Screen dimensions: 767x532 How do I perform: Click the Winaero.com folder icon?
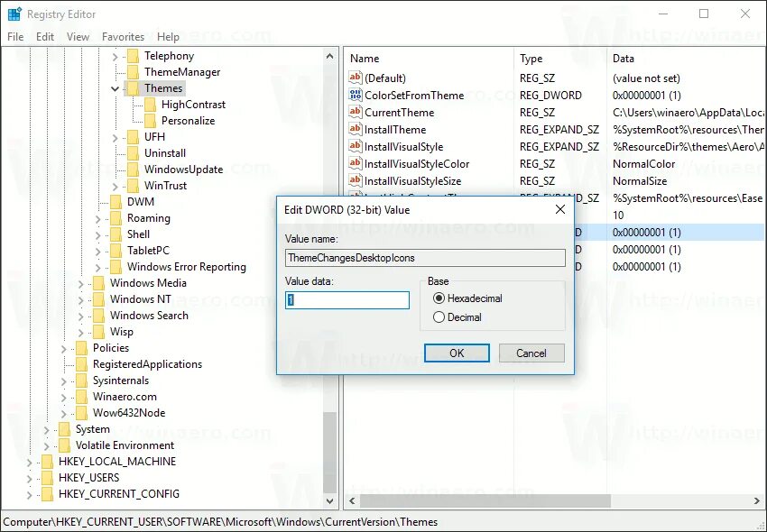coord(81,397)
